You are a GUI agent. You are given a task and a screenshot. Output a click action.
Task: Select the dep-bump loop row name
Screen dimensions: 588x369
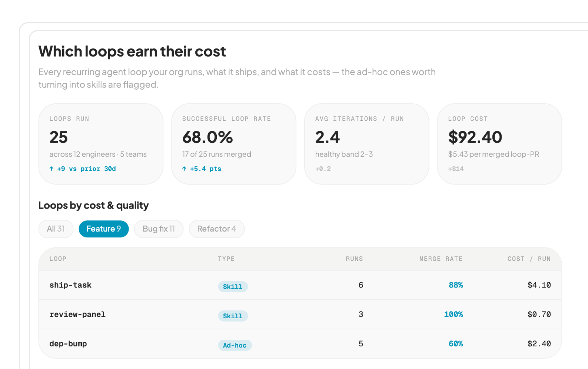click(68, 344)
